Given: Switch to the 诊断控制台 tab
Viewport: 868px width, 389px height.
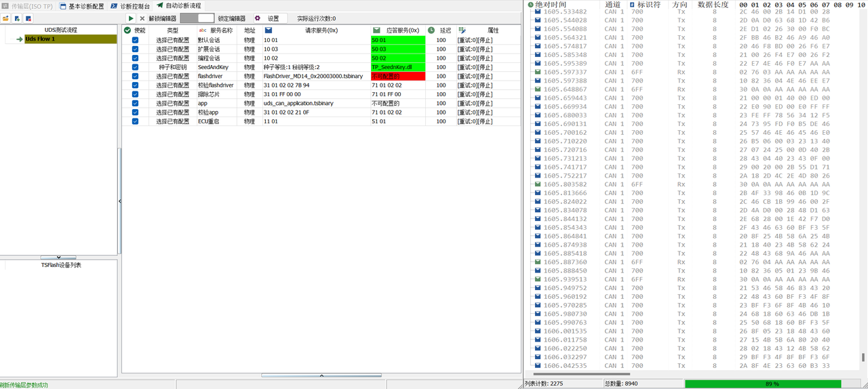Looking at the screenshot, I should [x=130, y=5].
